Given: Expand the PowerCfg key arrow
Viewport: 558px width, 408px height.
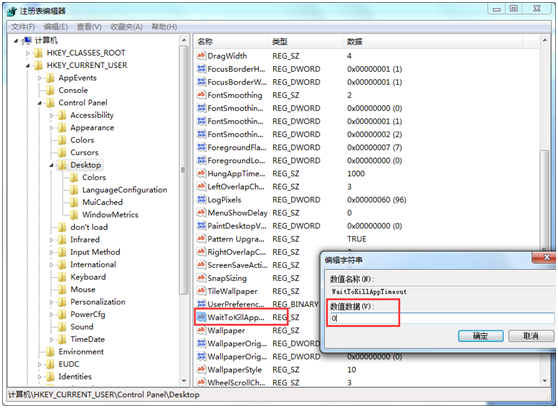Looking at the screenshot, I should pyautogui.click(x=51, y=315).
